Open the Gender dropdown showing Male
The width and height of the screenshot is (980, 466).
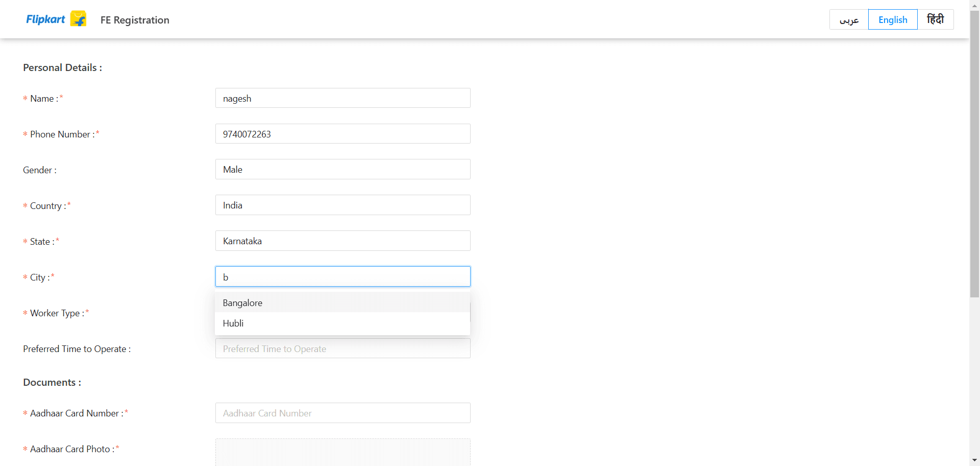342,169
